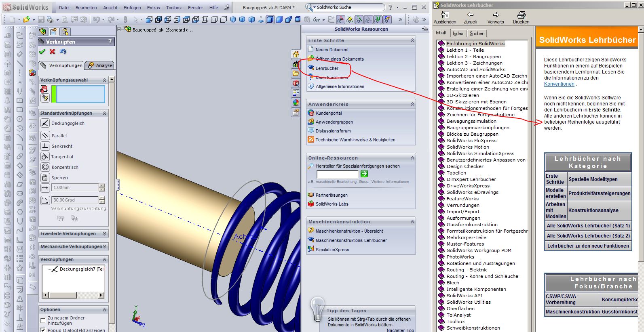Click the house icon on task pane sidebar
Viewport: 644px width, 332px height.
[x=296, y=55]
